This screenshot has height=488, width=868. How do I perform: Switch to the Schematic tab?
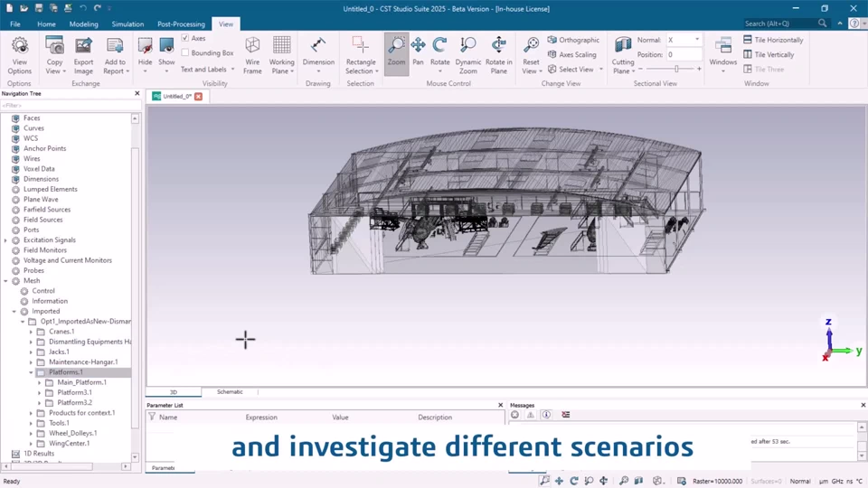(230, 391)
